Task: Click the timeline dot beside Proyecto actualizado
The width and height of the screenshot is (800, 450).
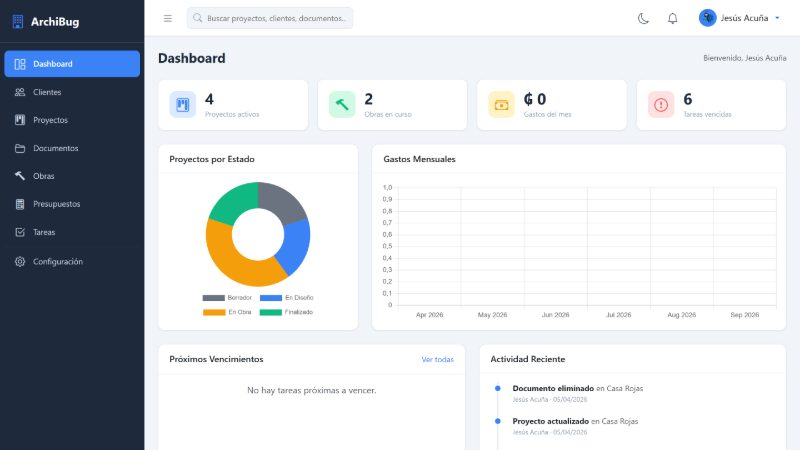Action: pos(497,421)
